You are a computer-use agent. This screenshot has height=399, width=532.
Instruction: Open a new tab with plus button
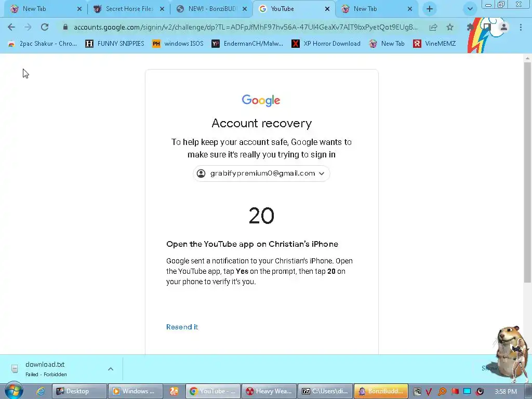pos(430,9)
